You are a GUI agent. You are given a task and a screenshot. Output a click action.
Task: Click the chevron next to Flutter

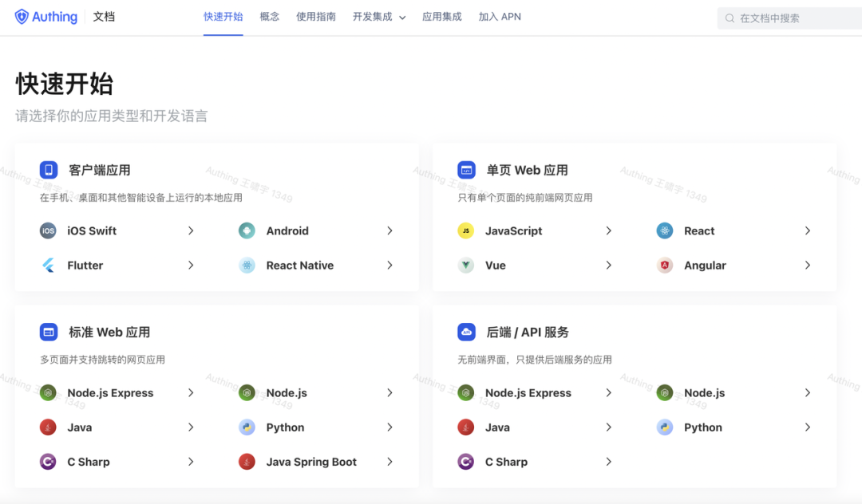coord(191,266)
